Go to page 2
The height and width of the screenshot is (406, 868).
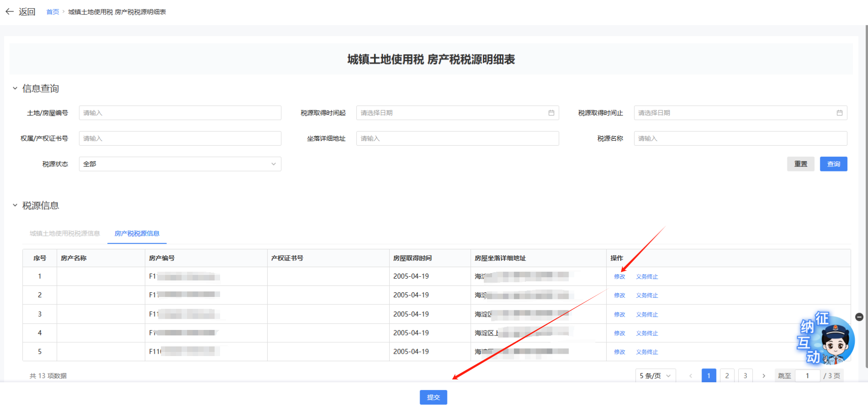pos(727,376)
